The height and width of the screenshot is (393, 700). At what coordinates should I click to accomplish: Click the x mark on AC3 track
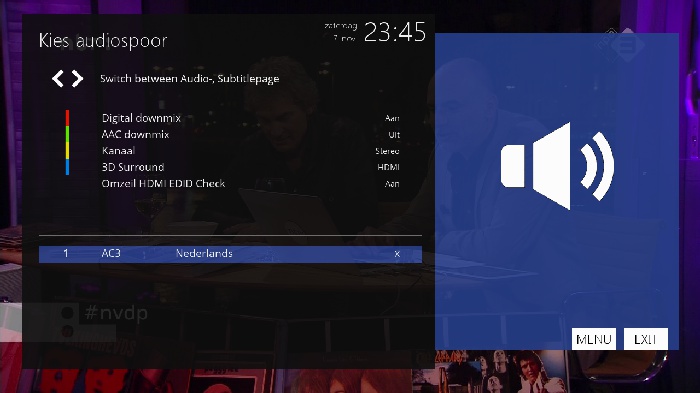pyautogui.click(x=397, y=254)
